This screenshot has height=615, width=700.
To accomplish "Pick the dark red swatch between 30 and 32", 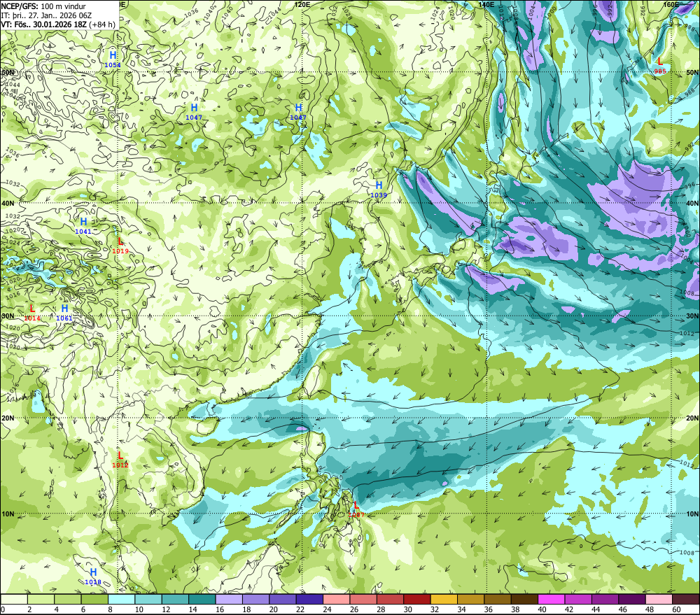I will [x=417, y=599].
